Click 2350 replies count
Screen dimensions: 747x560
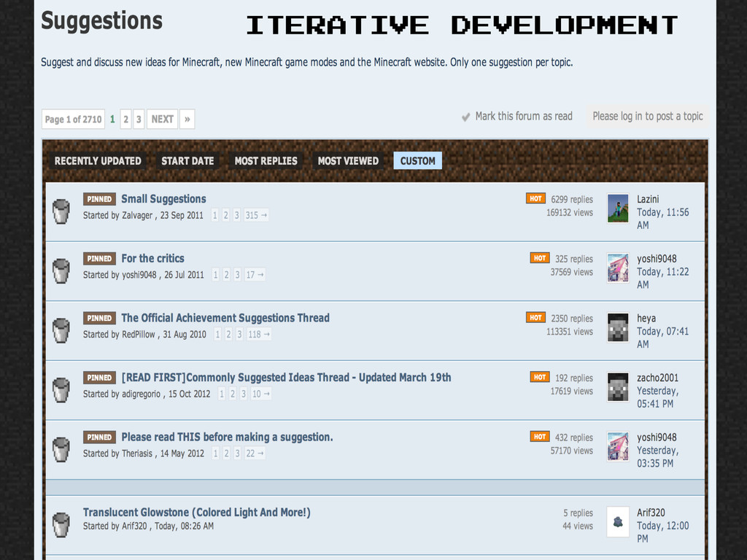coord(572,319)
